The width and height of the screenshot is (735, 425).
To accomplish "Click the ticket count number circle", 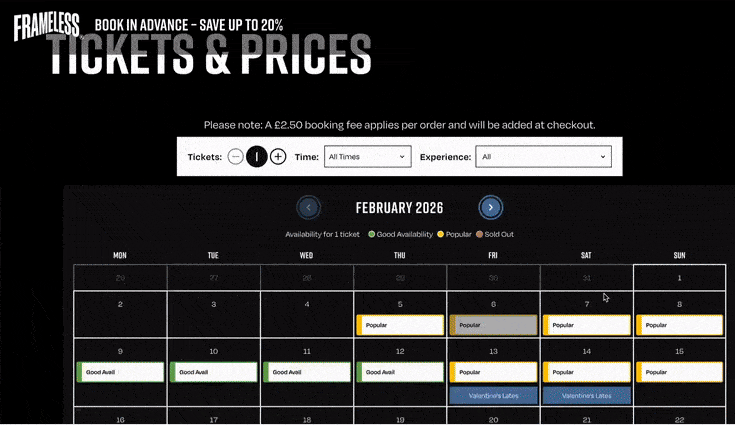I will (257, 157).
